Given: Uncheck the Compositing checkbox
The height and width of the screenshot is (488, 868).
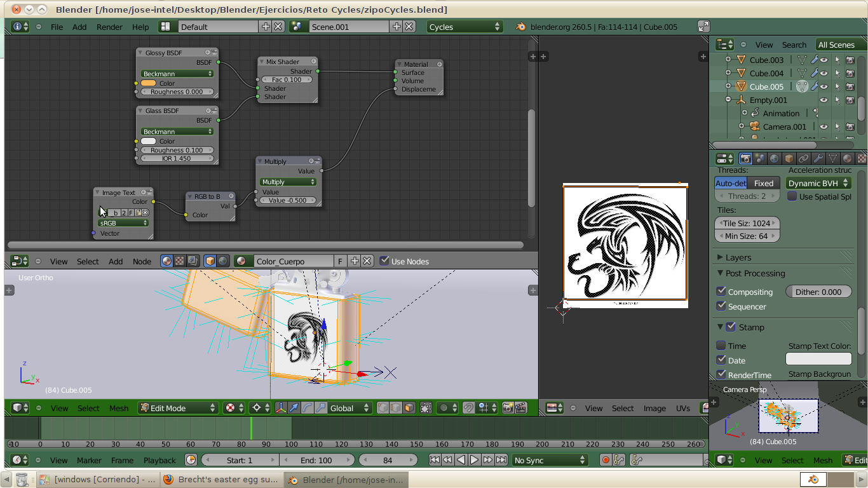Looking at the screenshot, I should [x=721, y=292].
